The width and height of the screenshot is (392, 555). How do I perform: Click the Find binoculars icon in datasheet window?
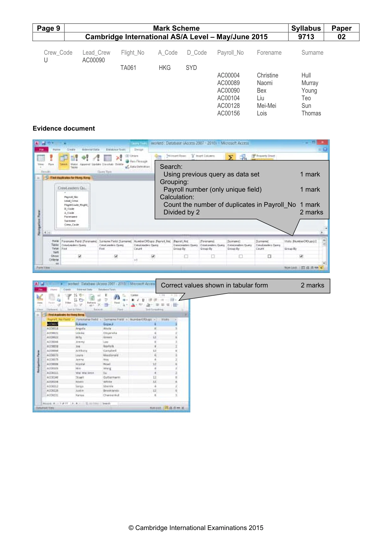(117, 297)
